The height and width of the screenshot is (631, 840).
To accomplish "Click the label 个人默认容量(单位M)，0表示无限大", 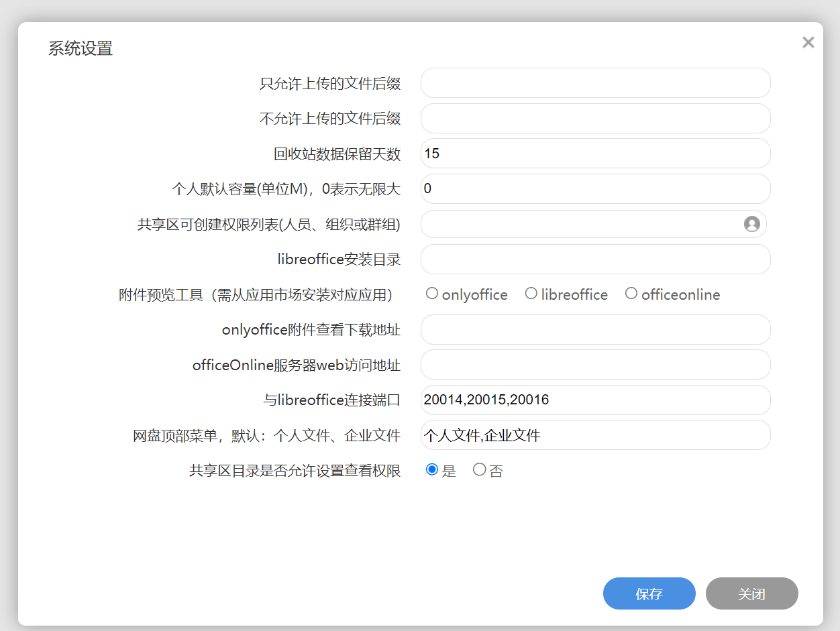I will (x=286, y=189).
